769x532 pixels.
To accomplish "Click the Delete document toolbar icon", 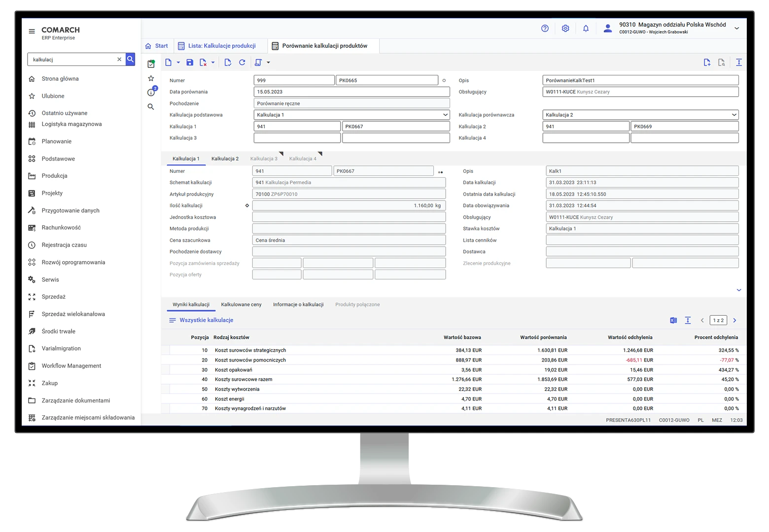I will click(203, 63).
